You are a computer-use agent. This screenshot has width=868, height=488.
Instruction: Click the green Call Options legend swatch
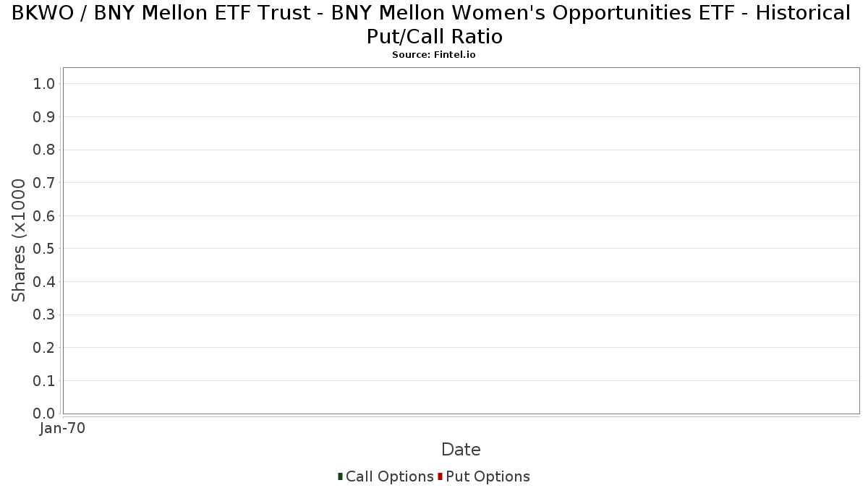[x=340, y=476]
